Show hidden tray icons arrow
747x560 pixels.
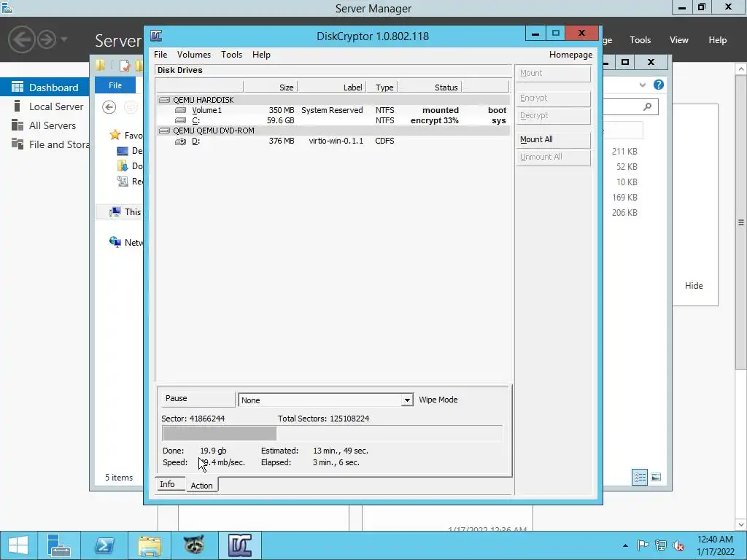(625, 545)
